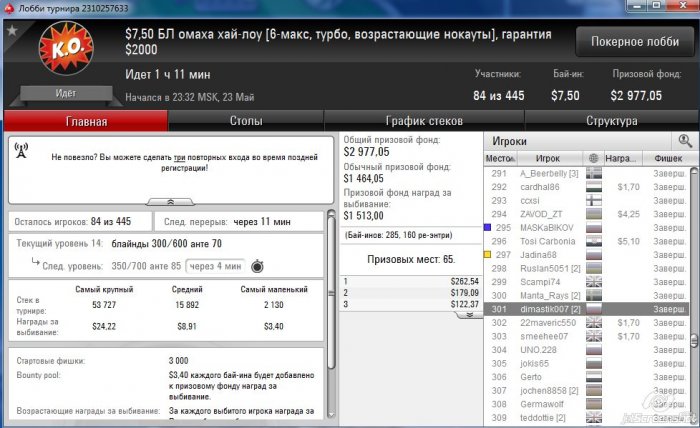This screenshot has width=700, height=428.
Task: Click largest stack value 53 727
Action: coord(104,304)
